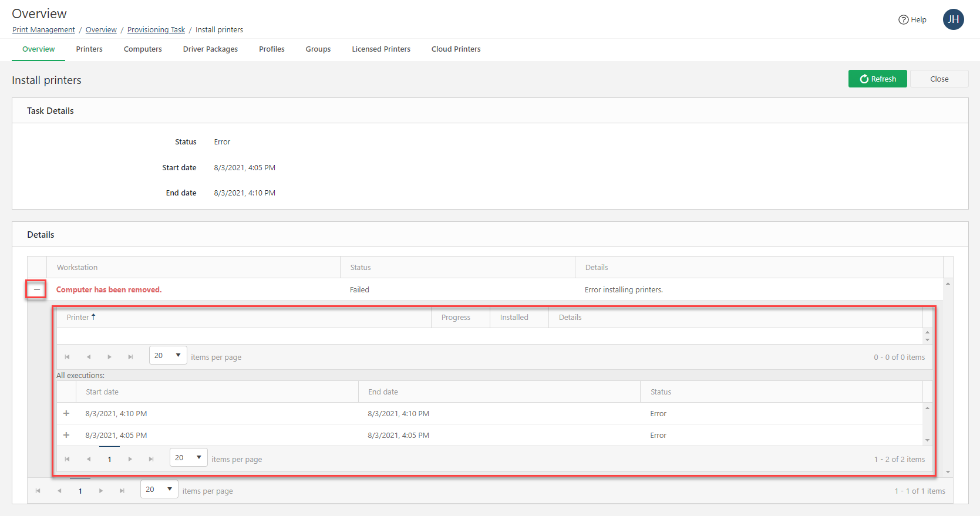Viewport: 980px width, 516px height.
Task: Open Help via the question mark icon
Action: pos(903,20)
